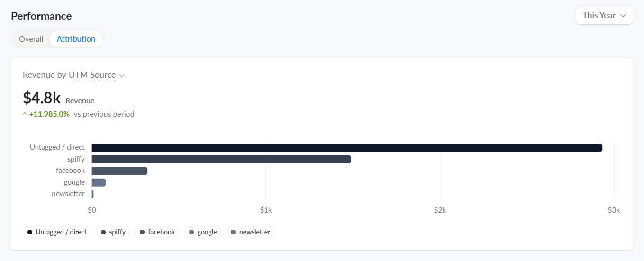This screenshot has width=644, height=261.
Task: Click the Untagged / direct revenue bar
Action: pyautogui.click(x=347, y=148)
